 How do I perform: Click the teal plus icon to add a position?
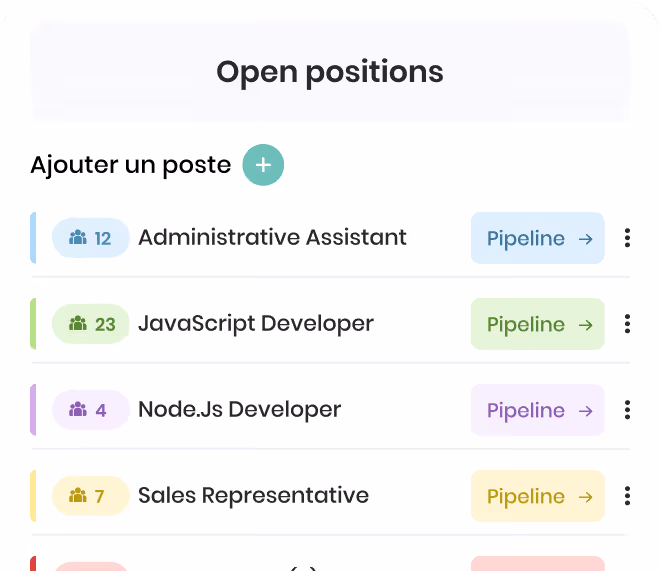263,165
